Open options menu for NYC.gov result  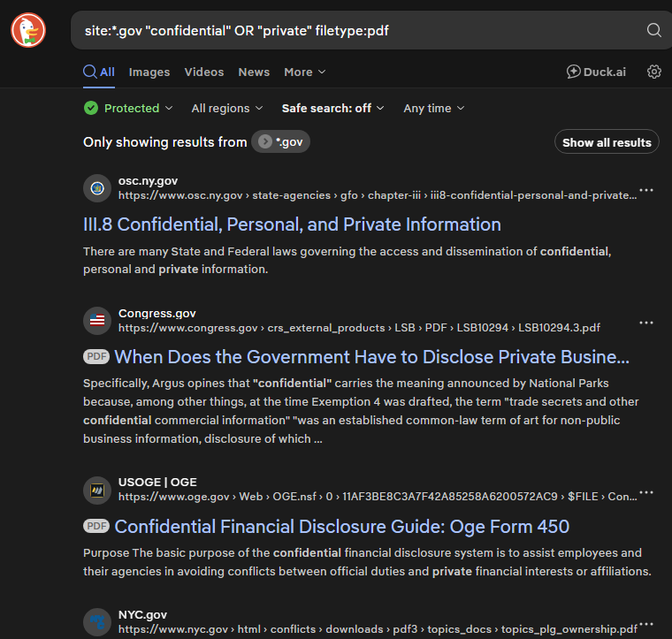[645, 624]
